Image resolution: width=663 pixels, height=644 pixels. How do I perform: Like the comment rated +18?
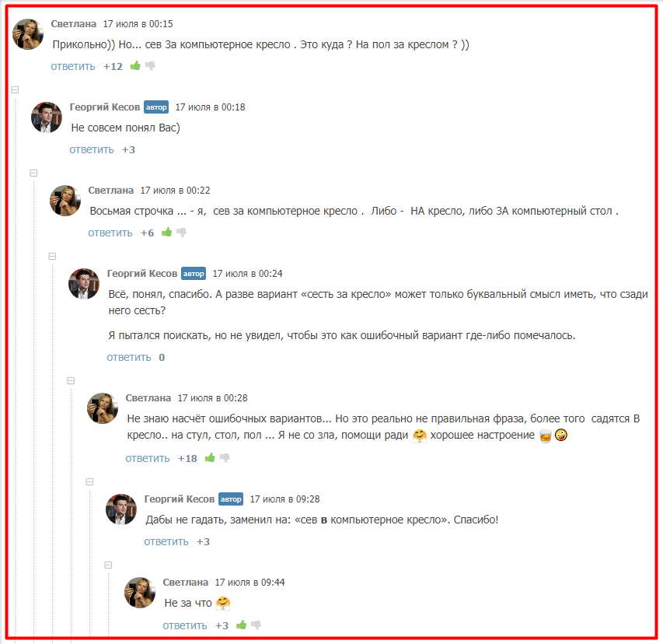(210, 457)
